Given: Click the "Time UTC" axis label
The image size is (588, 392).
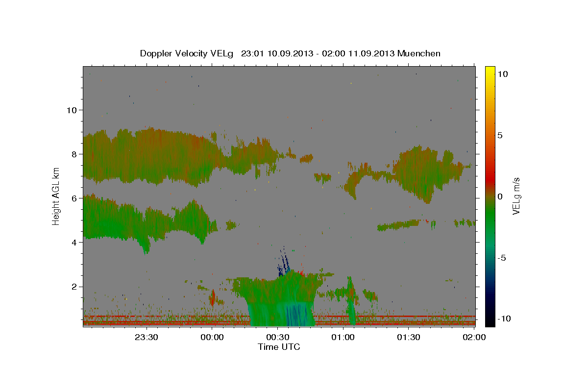Looking at the screenshot, I should tap(279, 347).
